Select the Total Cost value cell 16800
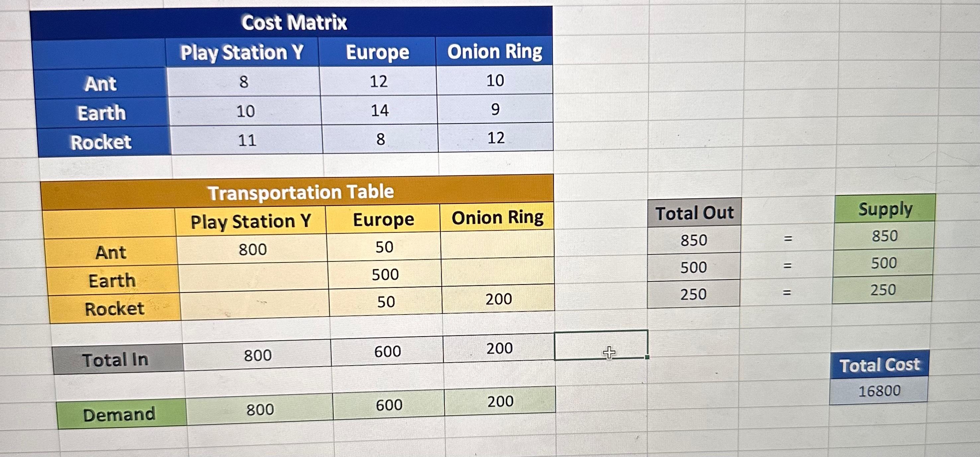This screenshot has width=980, height=457. point(879,390)
